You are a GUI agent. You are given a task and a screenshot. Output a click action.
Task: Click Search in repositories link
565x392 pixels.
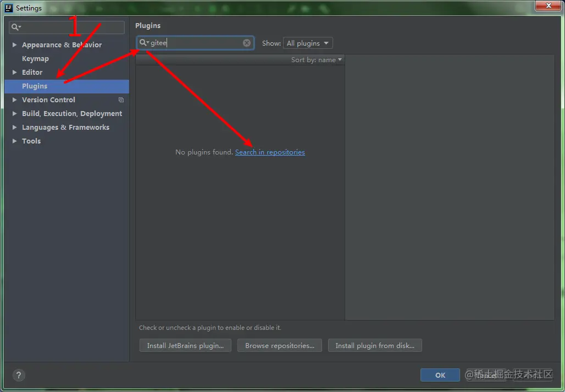270,152
